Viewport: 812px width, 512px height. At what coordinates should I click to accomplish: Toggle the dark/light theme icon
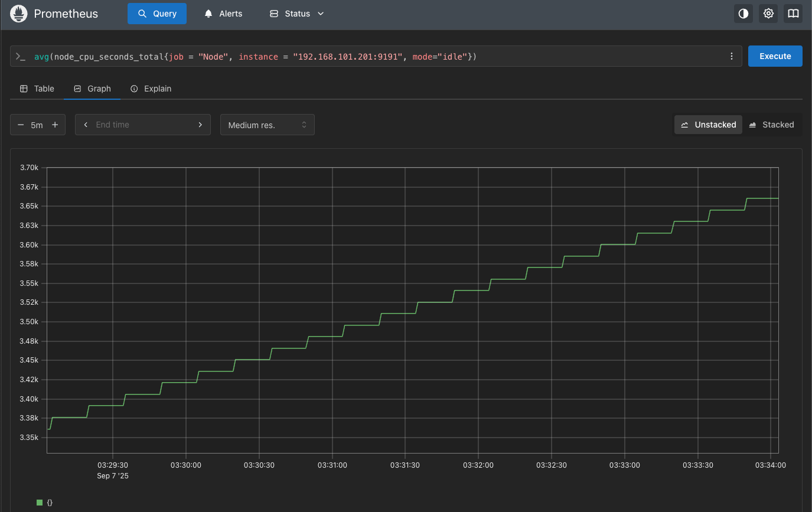click(743, 14)
